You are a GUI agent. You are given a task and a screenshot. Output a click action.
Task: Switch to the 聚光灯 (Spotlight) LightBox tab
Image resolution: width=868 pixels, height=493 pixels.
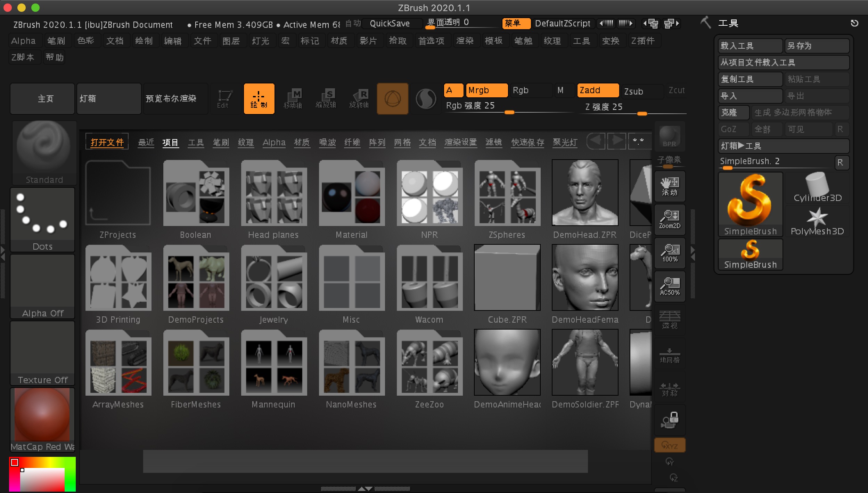pyautogui.click(x=565, y=142)
